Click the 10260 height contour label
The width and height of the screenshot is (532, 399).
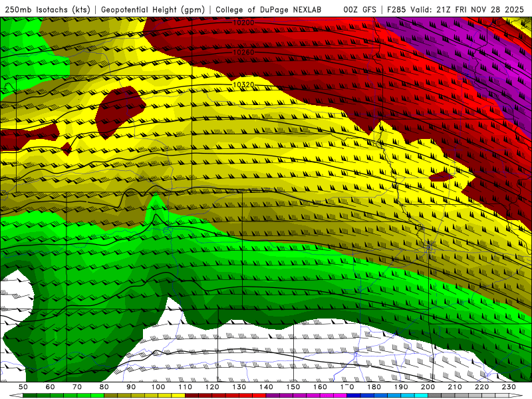(x=243, y=53)
